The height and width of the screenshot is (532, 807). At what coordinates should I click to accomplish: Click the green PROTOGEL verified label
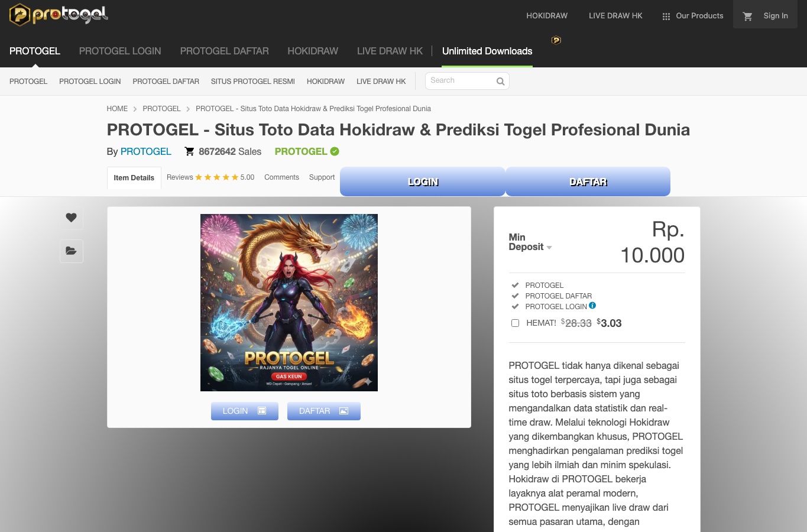301,151
